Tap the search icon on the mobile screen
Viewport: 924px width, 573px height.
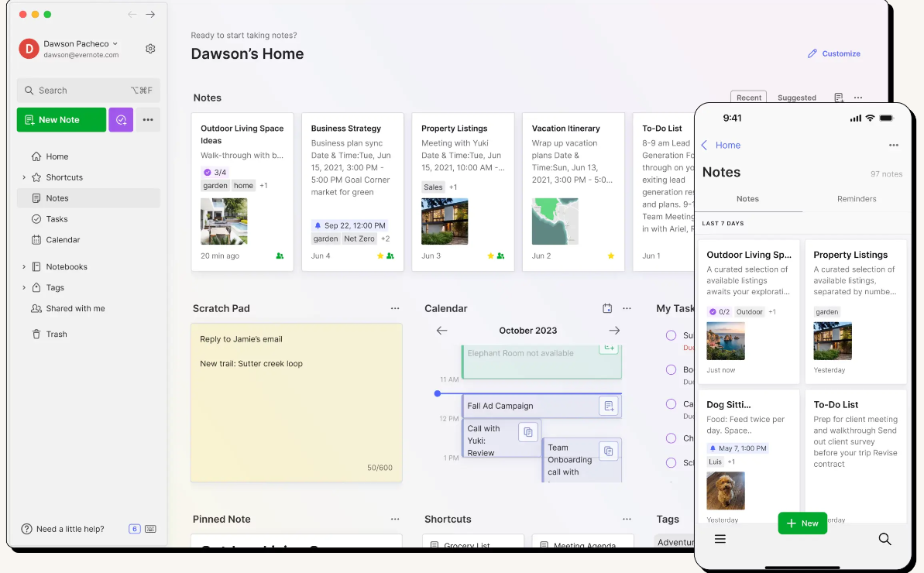884,539
